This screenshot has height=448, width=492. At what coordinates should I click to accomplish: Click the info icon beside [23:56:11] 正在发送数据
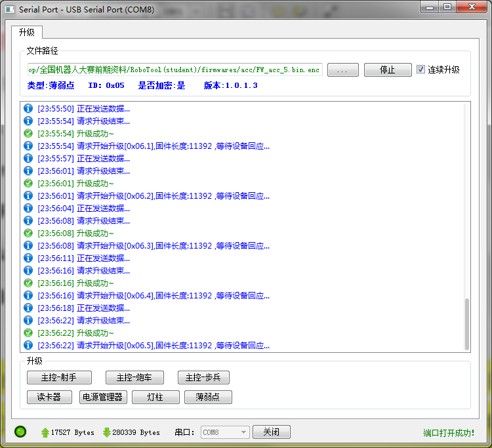point(28,258)
